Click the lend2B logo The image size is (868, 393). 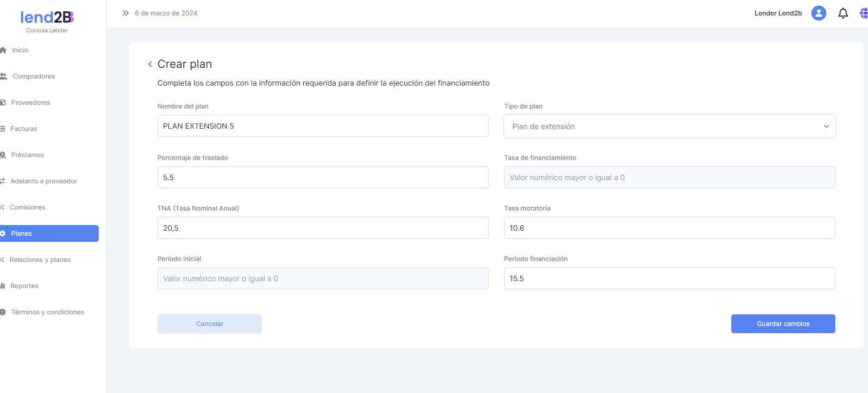[47, 17]
